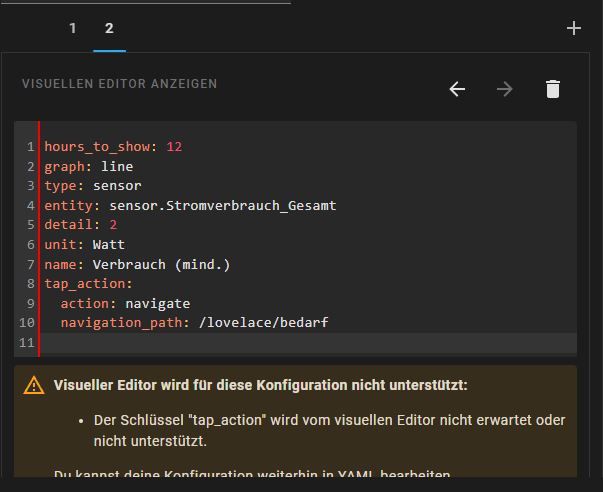Click the graph: line entry

(88, 166)
